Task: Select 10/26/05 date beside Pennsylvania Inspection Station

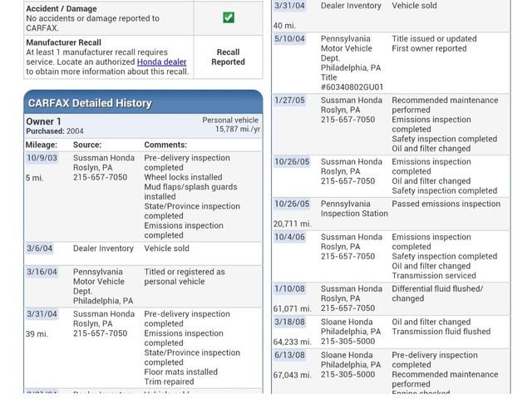Action: 292,204
